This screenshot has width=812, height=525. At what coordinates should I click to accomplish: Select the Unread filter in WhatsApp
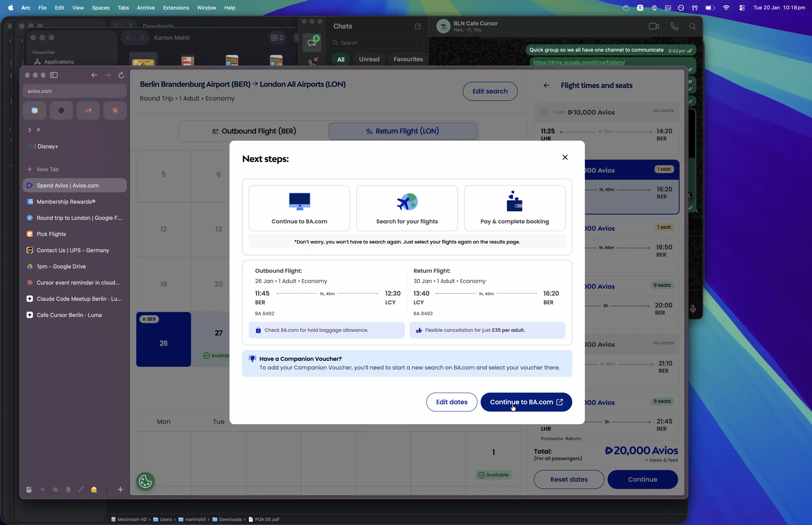click(369, 59)
